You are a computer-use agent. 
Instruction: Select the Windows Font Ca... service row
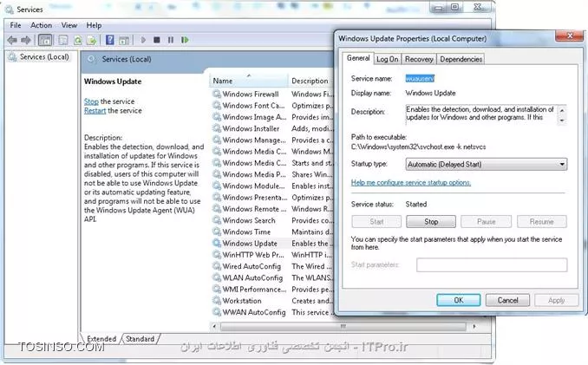[x=272, y=106]
